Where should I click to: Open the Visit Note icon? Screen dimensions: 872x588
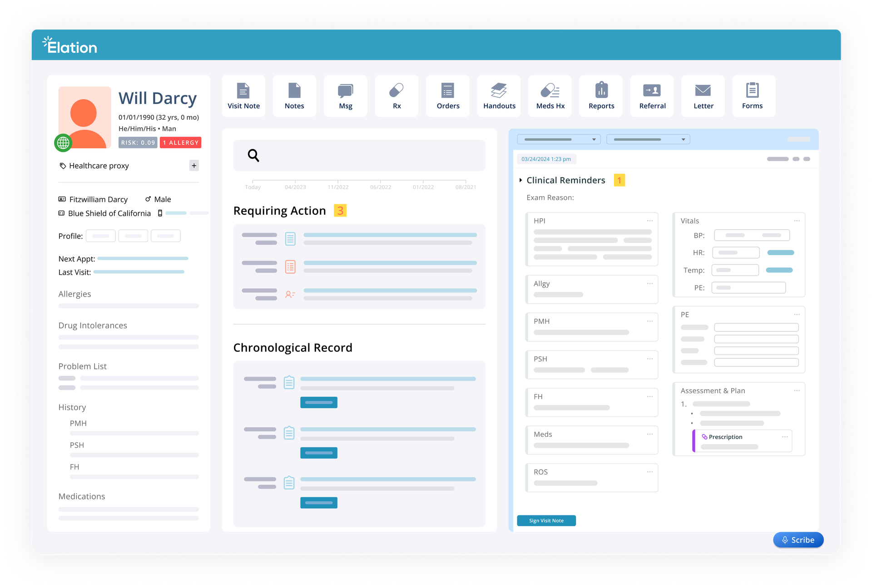tap(243, 91)
